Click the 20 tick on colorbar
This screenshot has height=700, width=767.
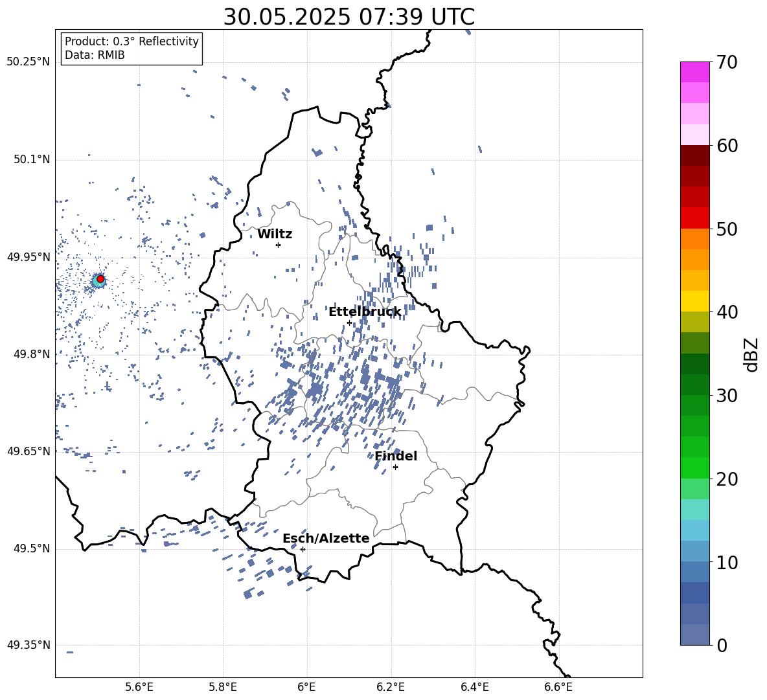(726, 479)
